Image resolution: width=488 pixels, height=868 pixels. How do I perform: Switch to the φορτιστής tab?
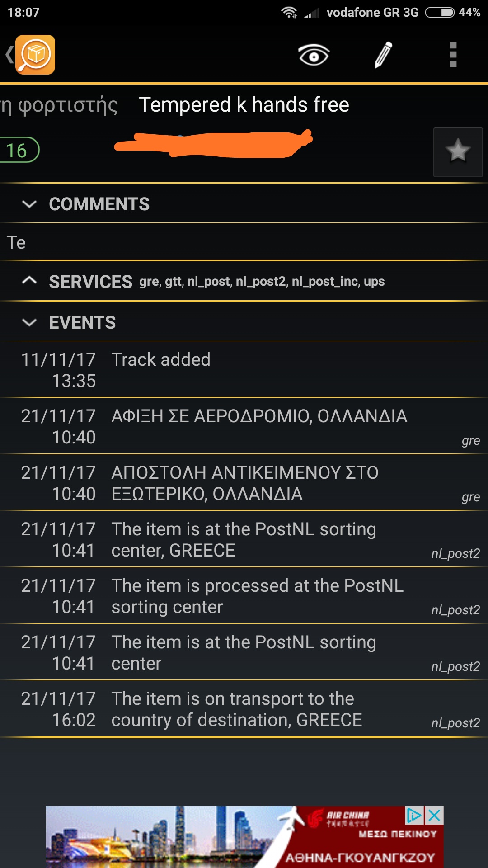click(x=59, y=105)
